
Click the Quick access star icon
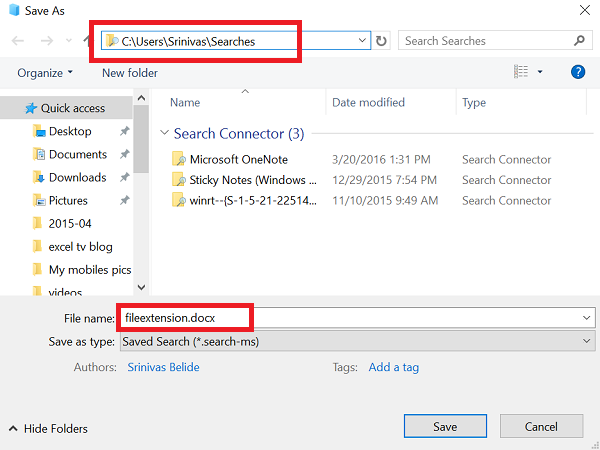click(31, 108)
